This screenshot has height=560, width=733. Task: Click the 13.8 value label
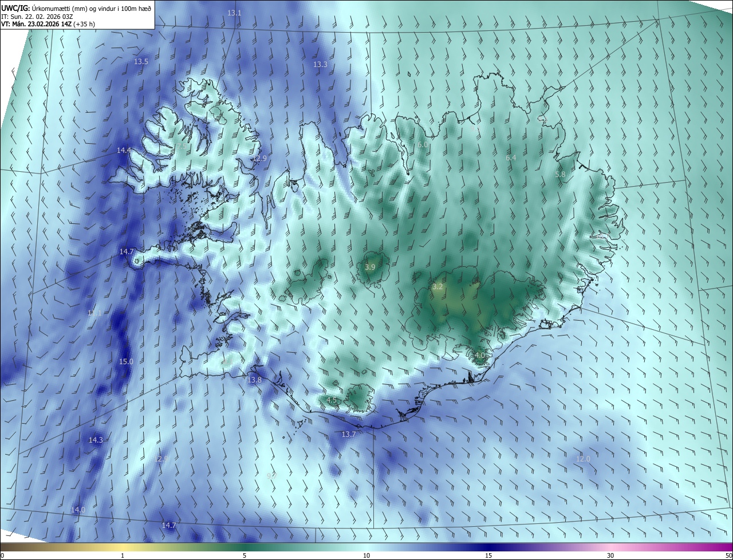click(x=254, y=380)
